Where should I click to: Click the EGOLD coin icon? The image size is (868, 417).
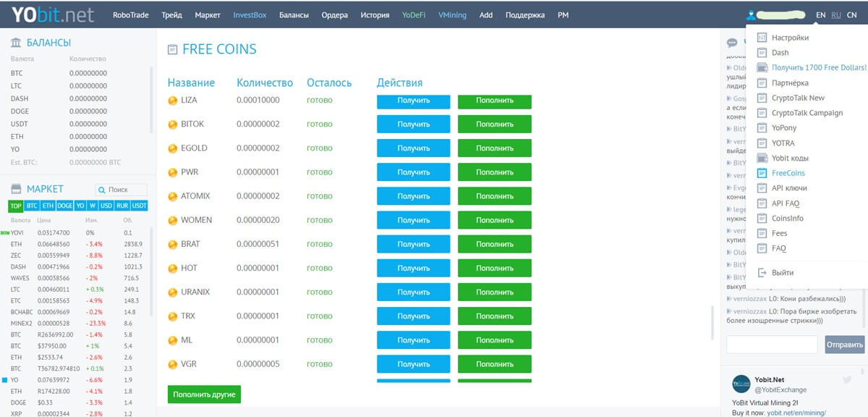tap(173, 148)
